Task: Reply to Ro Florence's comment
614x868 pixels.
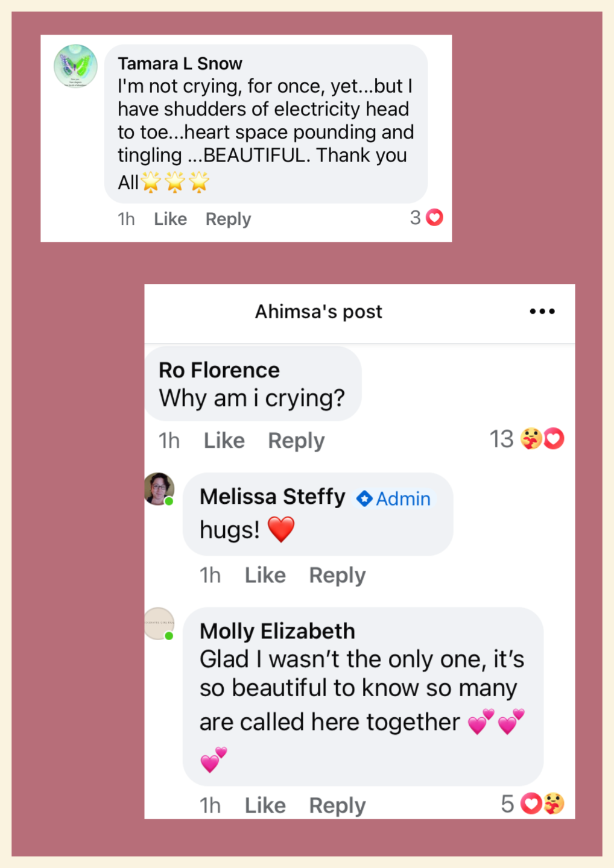Action: (296, 441)
